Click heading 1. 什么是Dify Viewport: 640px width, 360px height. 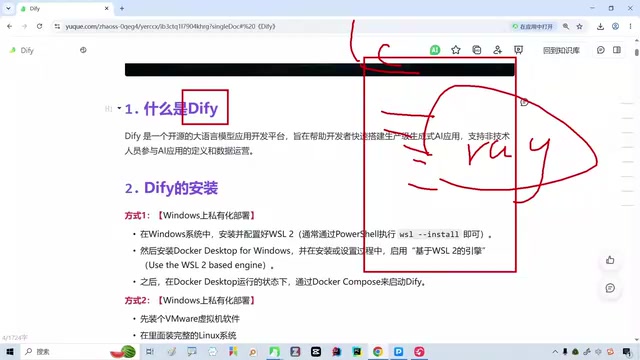171,109
